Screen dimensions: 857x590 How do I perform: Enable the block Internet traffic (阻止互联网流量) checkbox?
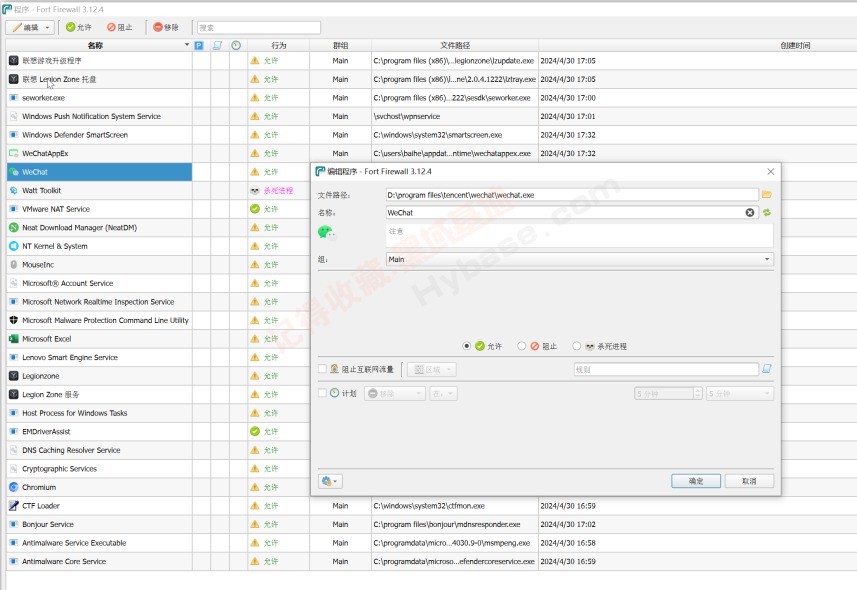(x=322, y=369)
